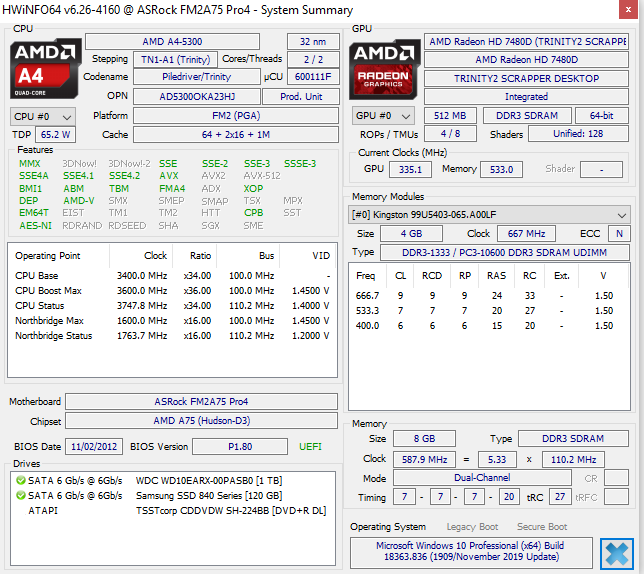Click the cache 64 + 2x16 + 1M field

(x=236, y=135)
